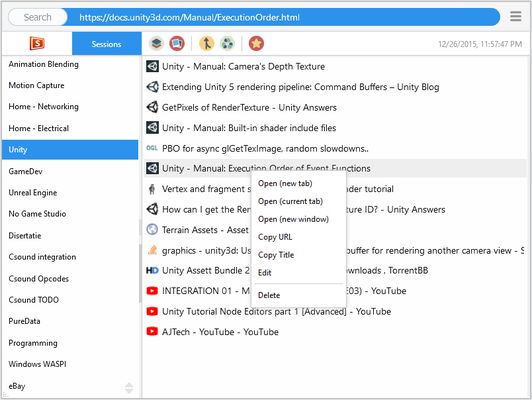Image resolution: width=532 pixels, height=400 pixels.
Task: Select the highlighted Unity session
Action: [70, 150]
